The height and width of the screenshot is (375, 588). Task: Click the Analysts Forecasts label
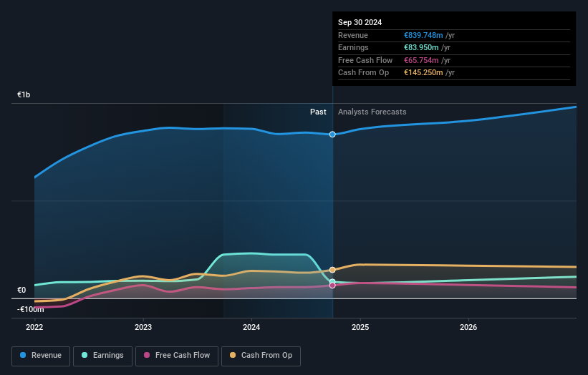tap(372, 112)
